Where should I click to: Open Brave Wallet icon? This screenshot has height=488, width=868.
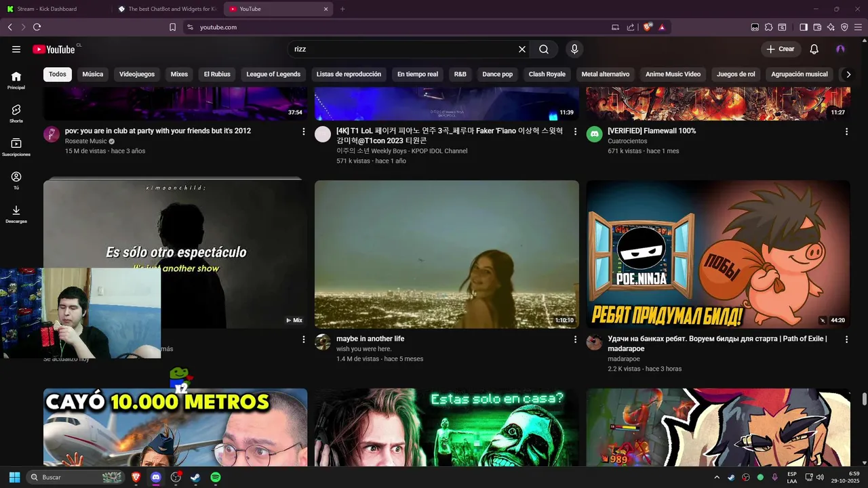[817, 27]
